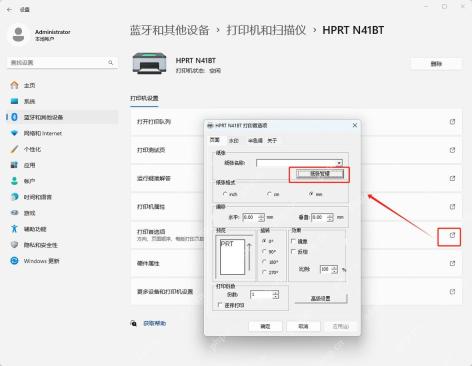The width and height of the screenshot is (472, 366).
Task: Go back with the settings back arrow
Action: 9,10
